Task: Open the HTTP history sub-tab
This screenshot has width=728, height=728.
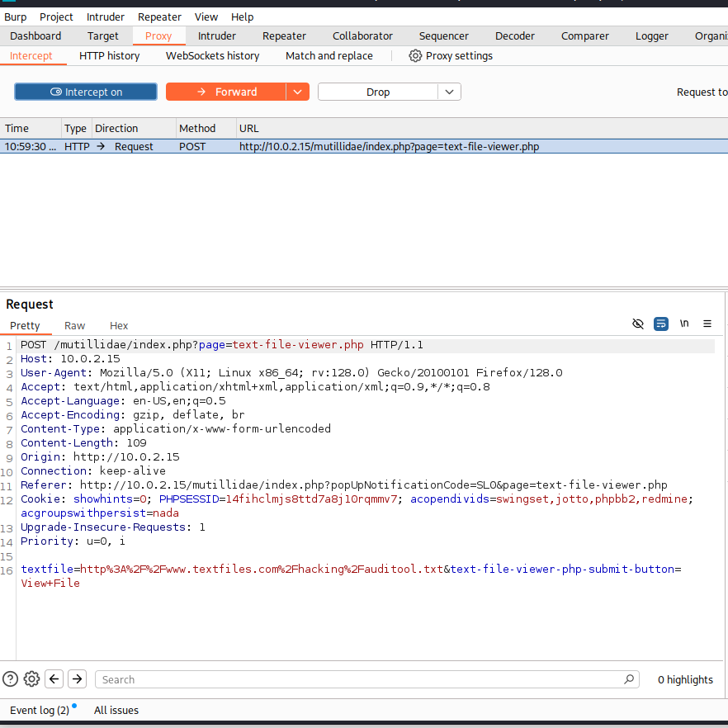Action: coord(110,56)
